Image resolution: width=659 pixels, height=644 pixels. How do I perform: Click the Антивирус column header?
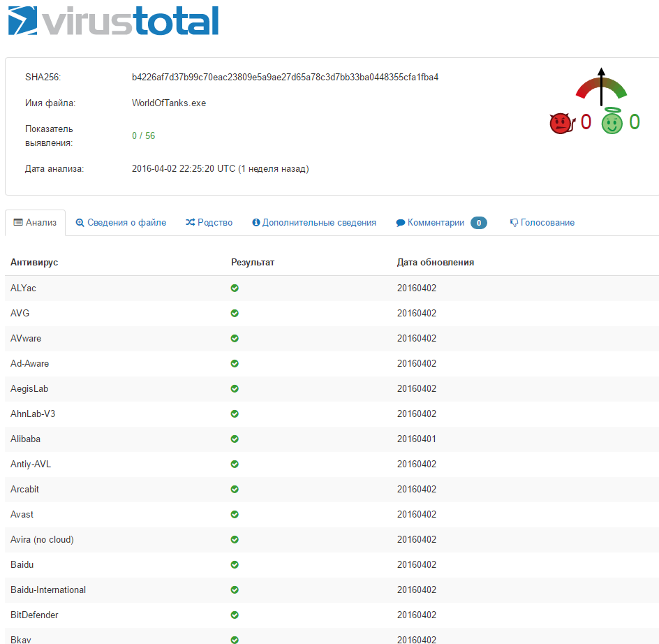coord(34,263)
